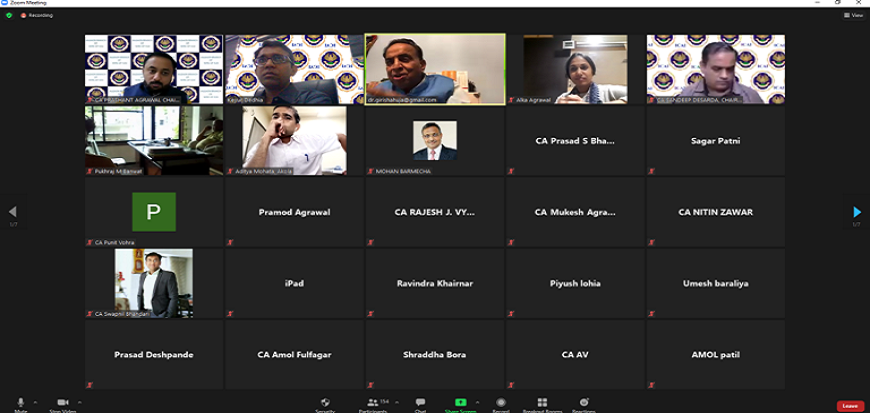
Task: Open the Reactions picker
Action: pos(584,402)
